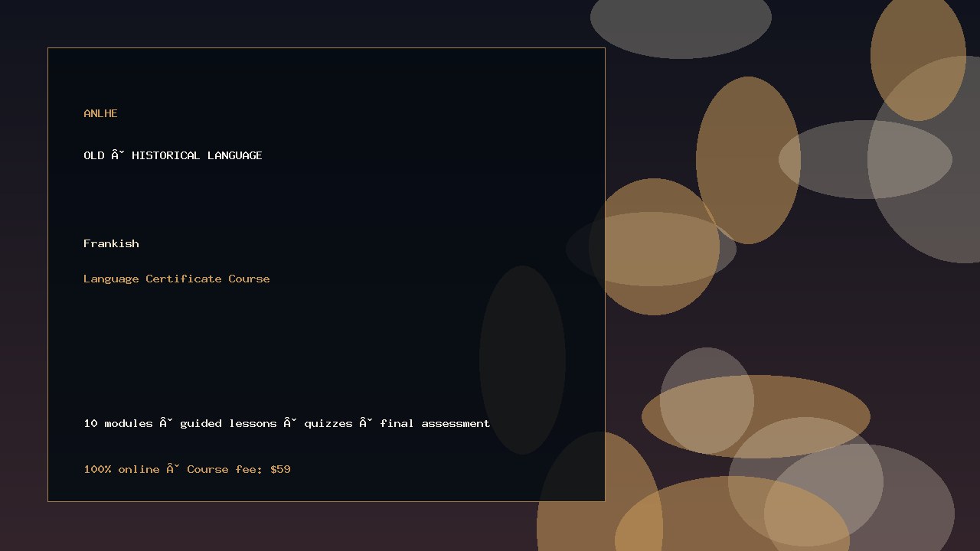Image resolution: width=980 pixels, height=551 pixels.
Task: Click the Frankish course title
Action: [111, 243]
